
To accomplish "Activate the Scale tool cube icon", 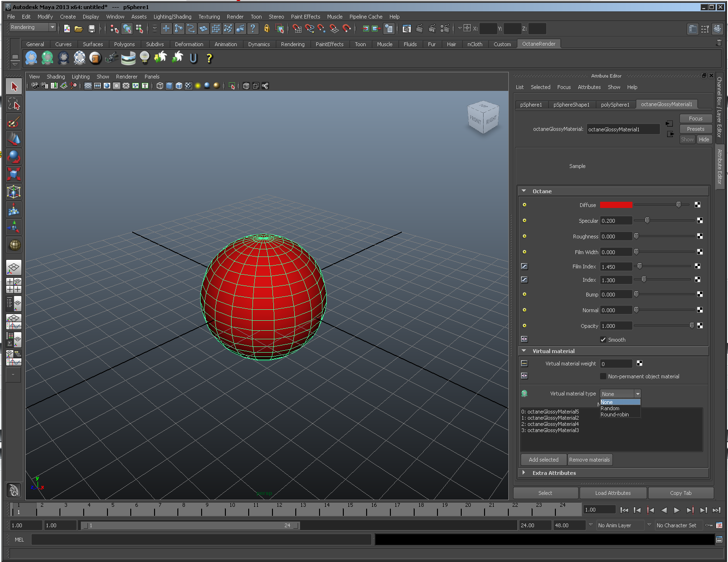I will pyautogui.click(x=14, y=174).
